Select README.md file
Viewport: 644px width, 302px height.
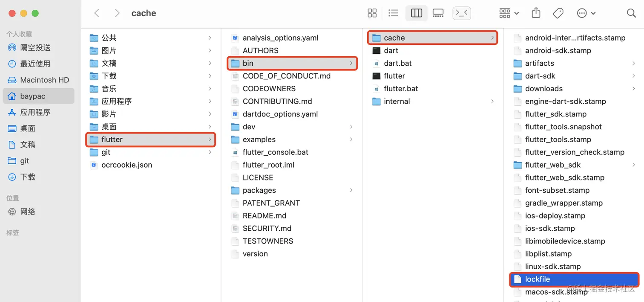point(264,216)
